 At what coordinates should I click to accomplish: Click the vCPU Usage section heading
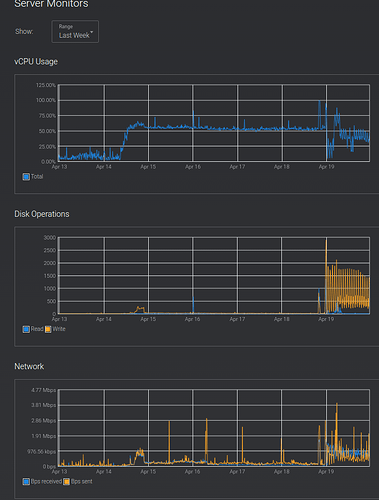click(36, 62)
